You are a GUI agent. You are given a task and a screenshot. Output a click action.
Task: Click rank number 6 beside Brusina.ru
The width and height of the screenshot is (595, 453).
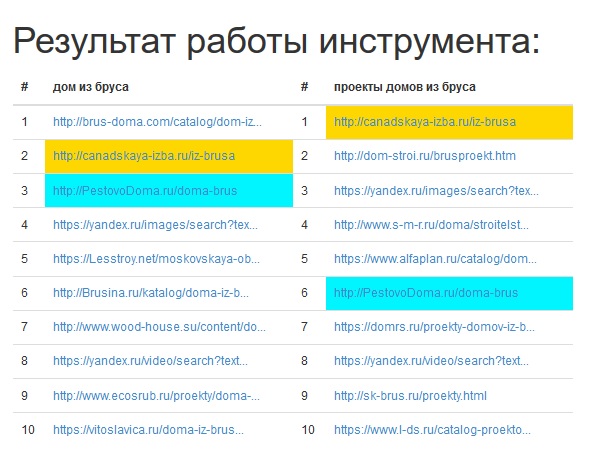click(x=25, y=293)
